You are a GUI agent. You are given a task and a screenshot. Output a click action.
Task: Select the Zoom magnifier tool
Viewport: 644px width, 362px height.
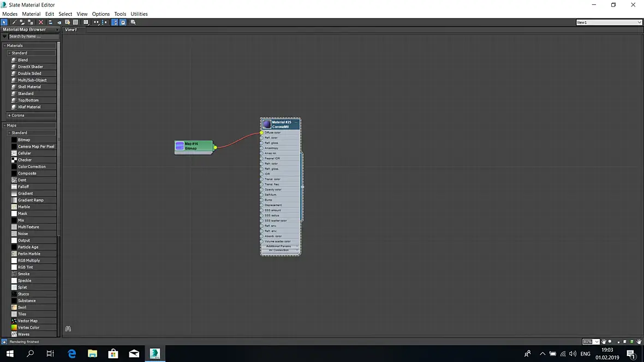[x=611, y=341]
